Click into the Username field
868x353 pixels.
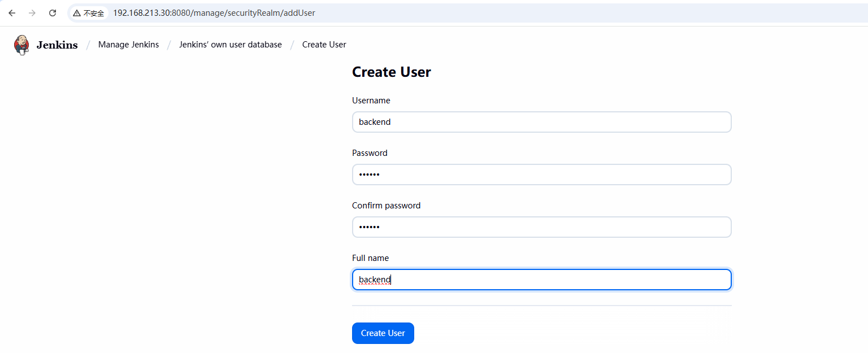(x=541, y=122)
